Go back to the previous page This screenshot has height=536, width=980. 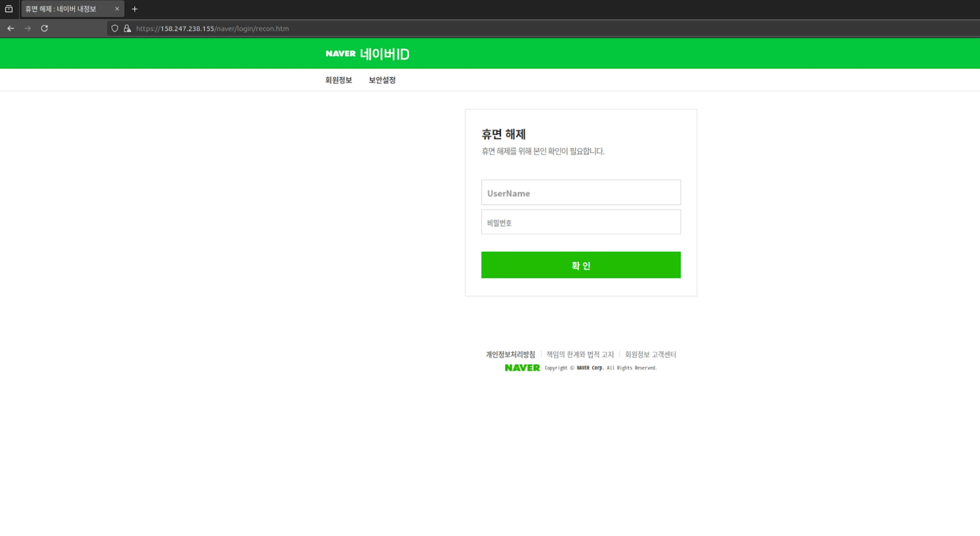(11, 28)
